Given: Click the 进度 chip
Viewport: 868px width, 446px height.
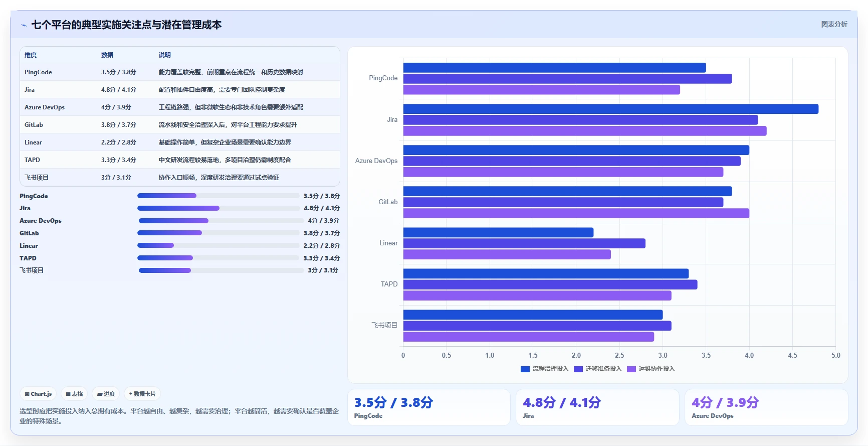Looking at the screenshot, I should (106, 394).
